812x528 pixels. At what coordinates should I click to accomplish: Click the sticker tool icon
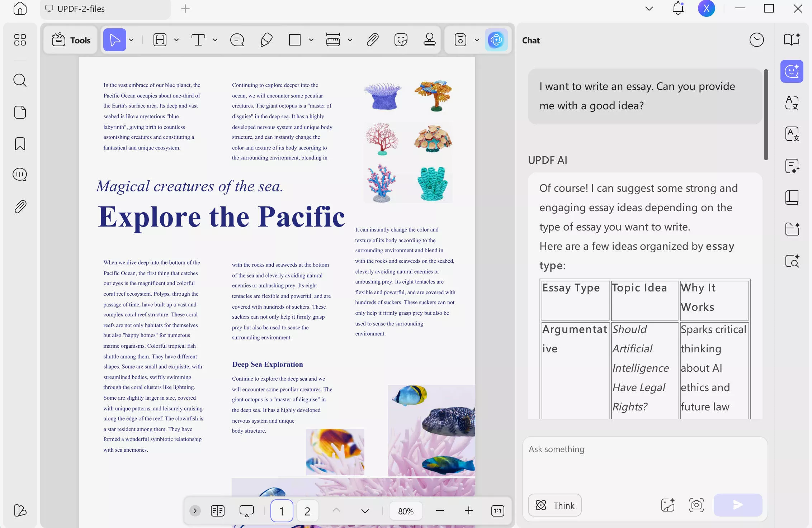(x=401, y=40)
